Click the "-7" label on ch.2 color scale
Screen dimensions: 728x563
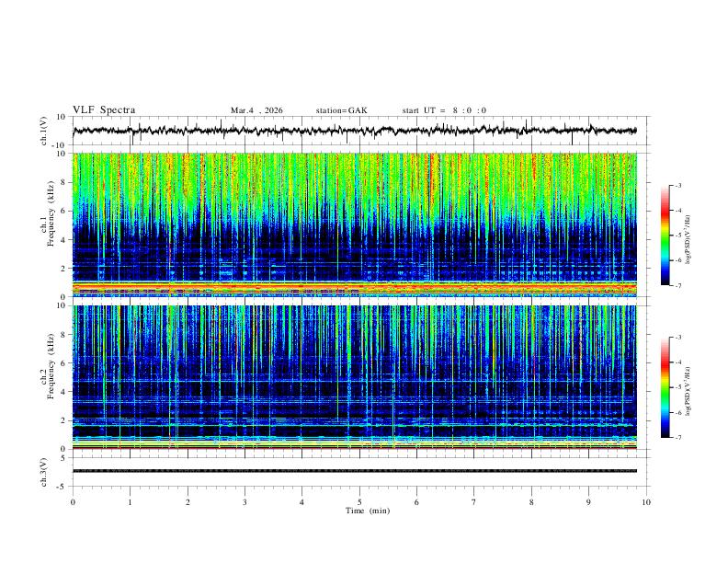tap(678, 438)
